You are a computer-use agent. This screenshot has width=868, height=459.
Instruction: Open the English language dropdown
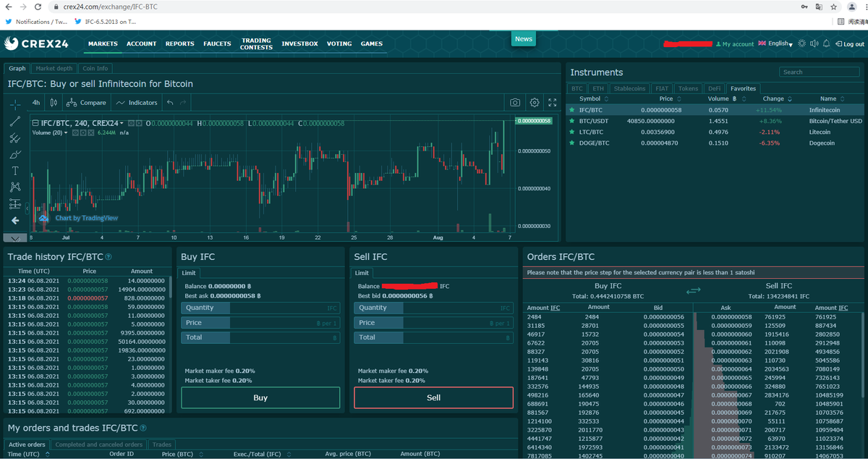[775, 43]
